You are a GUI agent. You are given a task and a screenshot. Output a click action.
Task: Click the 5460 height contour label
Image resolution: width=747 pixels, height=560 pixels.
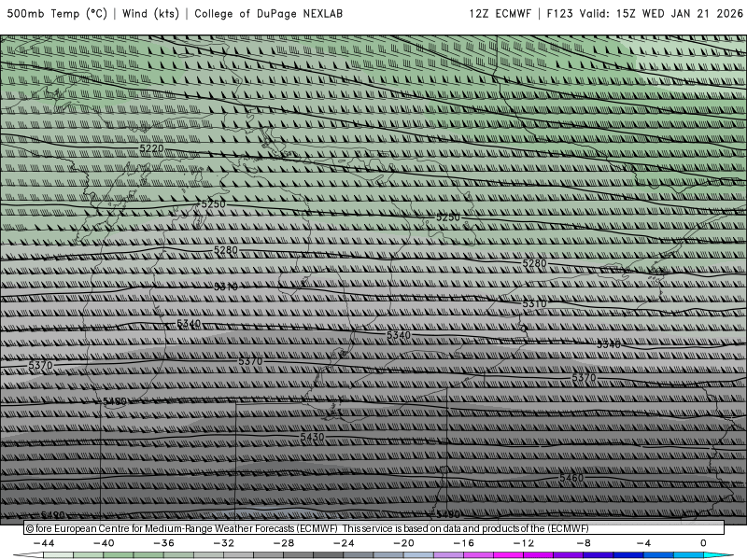(x=571, y=477)
